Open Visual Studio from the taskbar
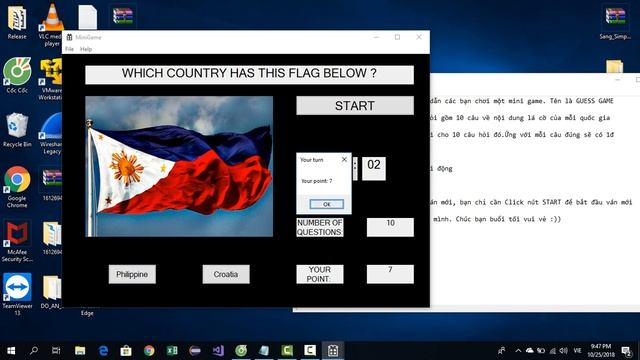Image resolution: width=640 pixels, height=360 pixels. [218, 351]
